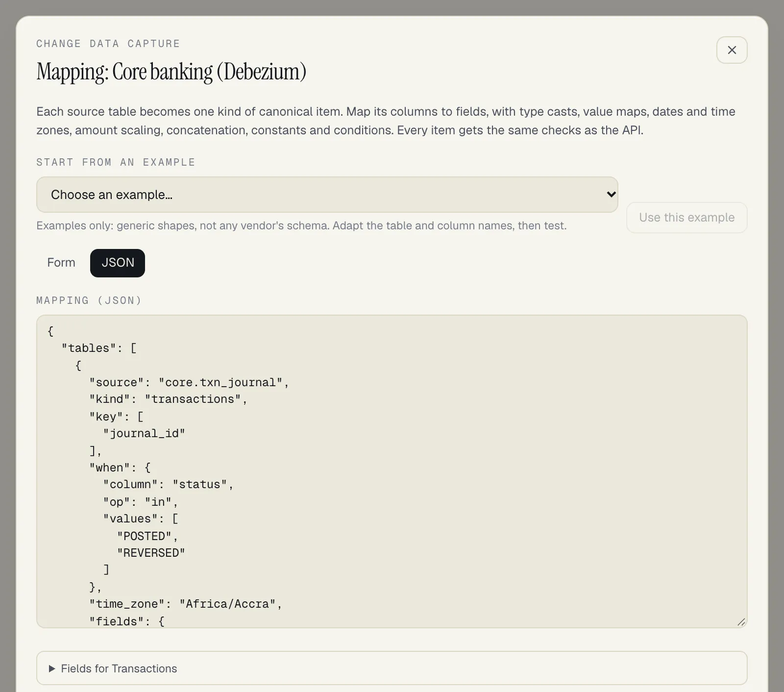Image resolution: width=784 pixels, height=692 pixels.
Task: Click the "REVERSED" value in the JSON
Action: click(x=151, y=553)
